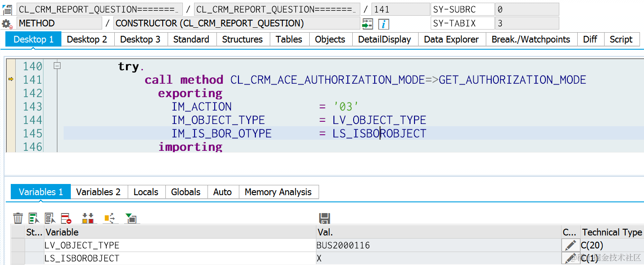The height and width of the screenshot is (265, 644).
Task: Open the Standard tab
Action: point(191,39)
